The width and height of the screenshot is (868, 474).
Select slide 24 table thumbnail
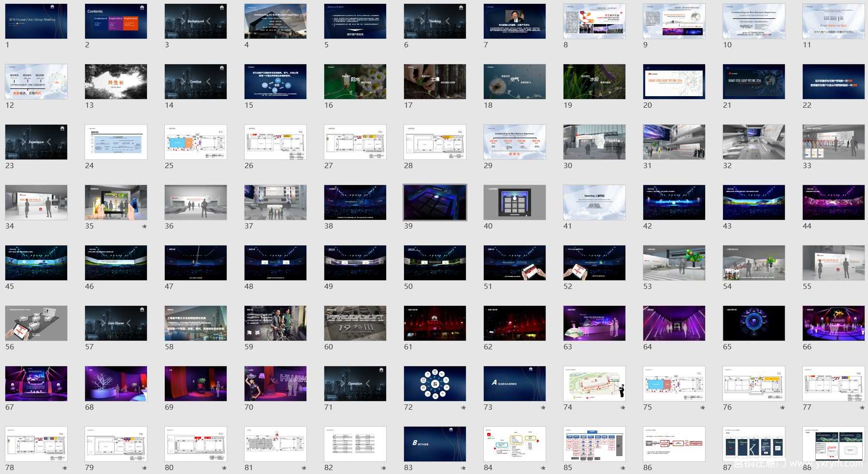point(116,142)
